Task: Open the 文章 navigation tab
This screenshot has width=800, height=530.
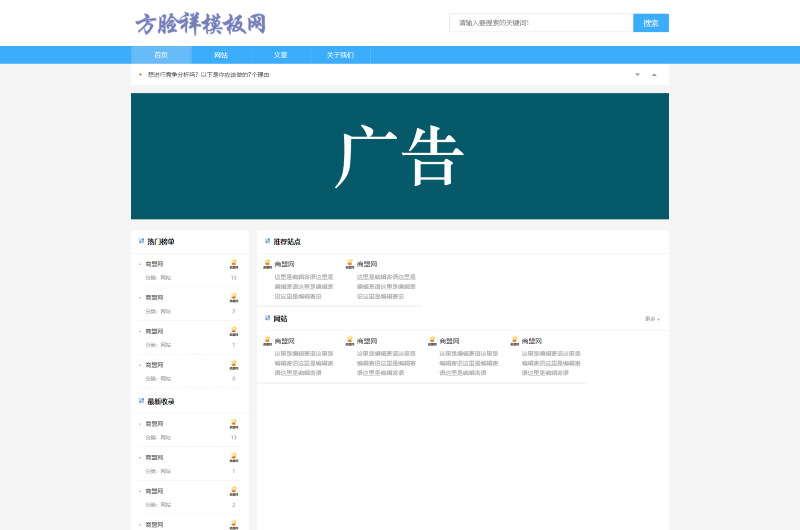Action: coord(281,55)
